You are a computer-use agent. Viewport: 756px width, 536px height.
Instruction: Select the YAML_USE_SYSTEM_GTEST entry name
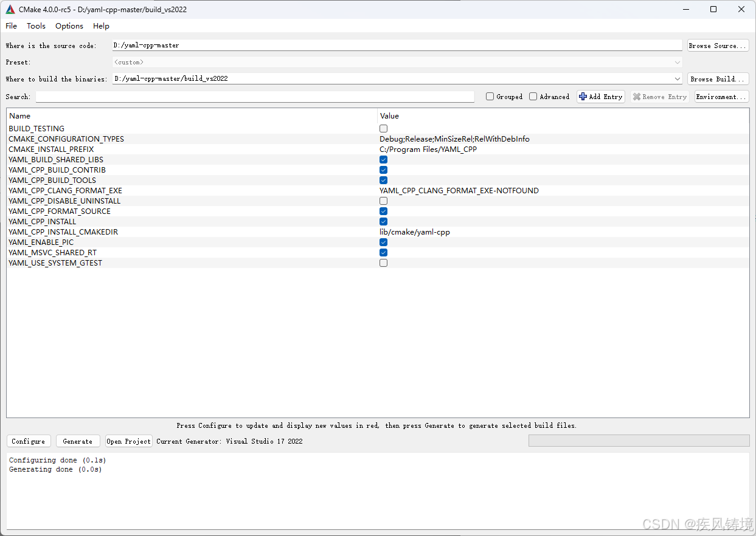coord(55,263)
